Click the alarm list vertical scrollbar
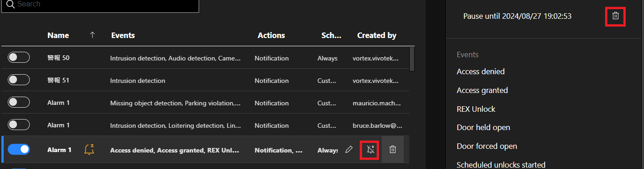 point(412,59)
